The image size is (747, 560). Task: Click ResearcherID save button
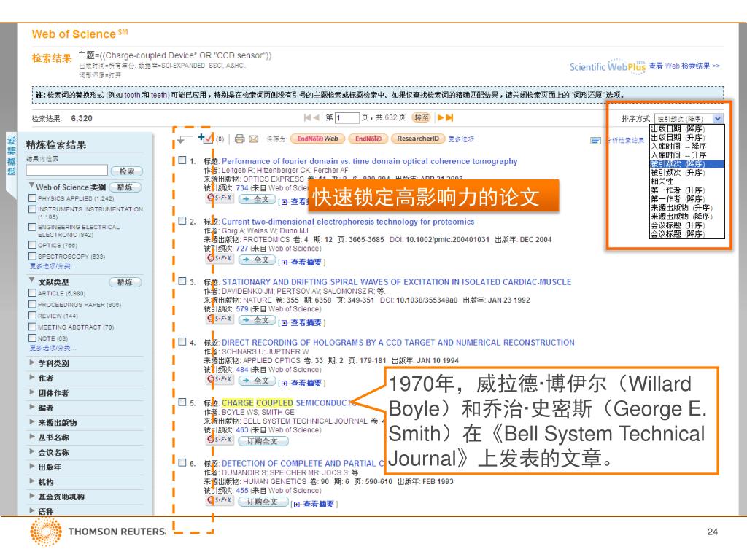pyautogui.click(x=418, y=139)
